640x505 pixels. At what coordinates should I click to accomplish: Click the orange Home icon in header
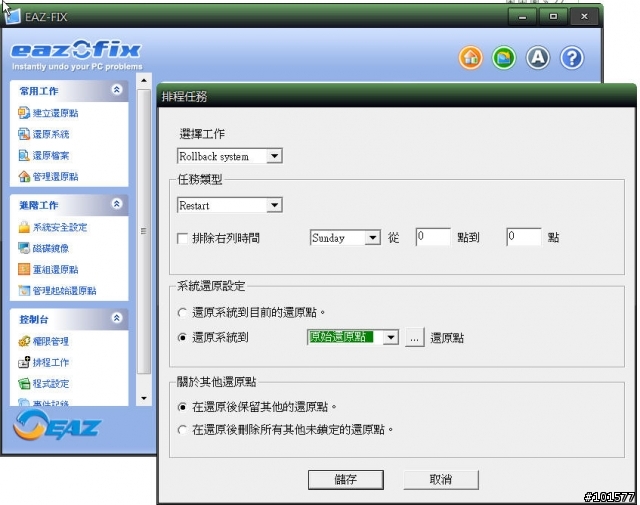coord(471,58)
